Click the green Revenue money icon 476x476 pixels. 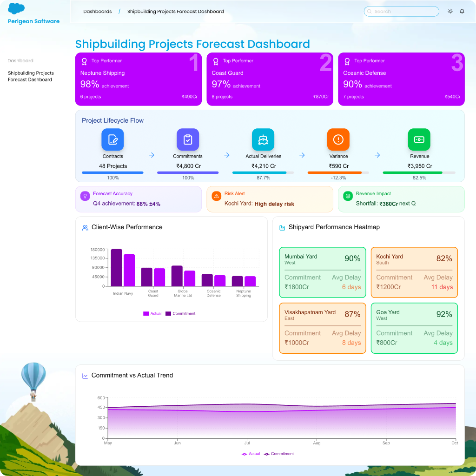419,139
